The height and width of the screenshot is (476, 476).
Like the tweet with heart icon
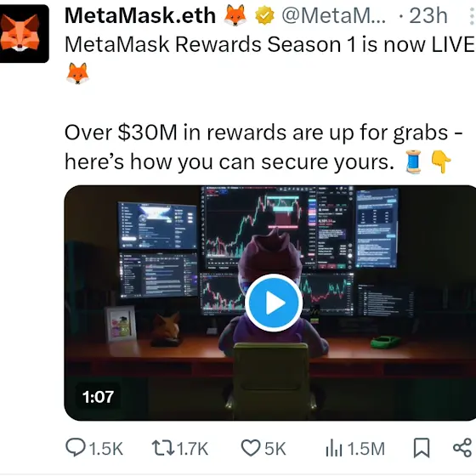click(x=251, y=448)
